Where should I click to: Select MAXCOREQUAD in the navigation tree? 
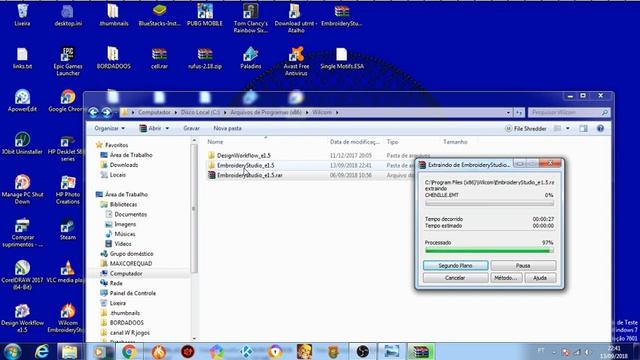tap(131, 264)
